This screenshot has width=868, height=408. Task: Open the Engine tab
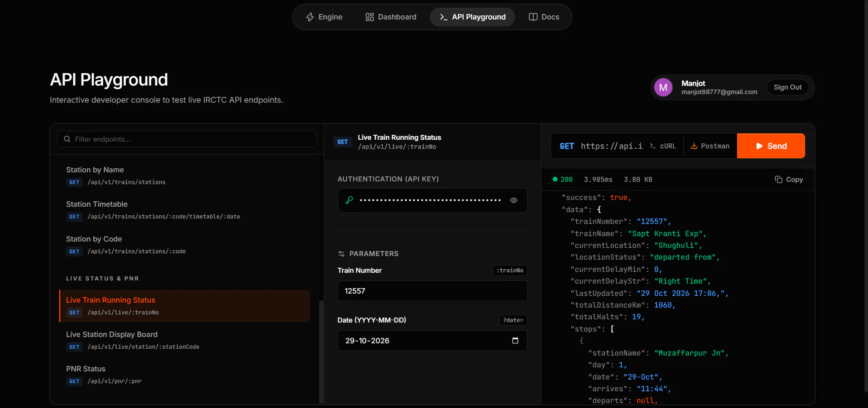point(324,17)
